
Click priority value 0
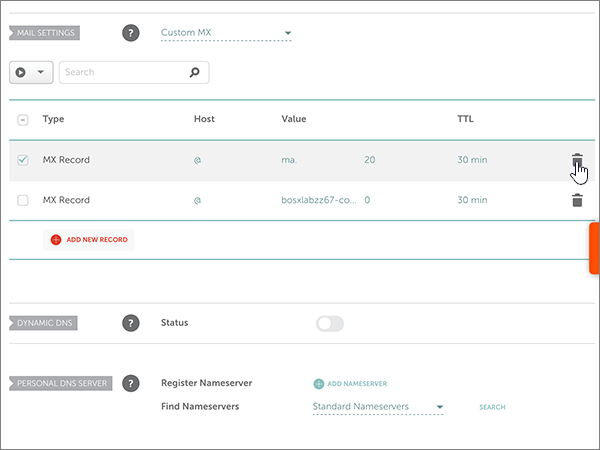pos(367,200)
